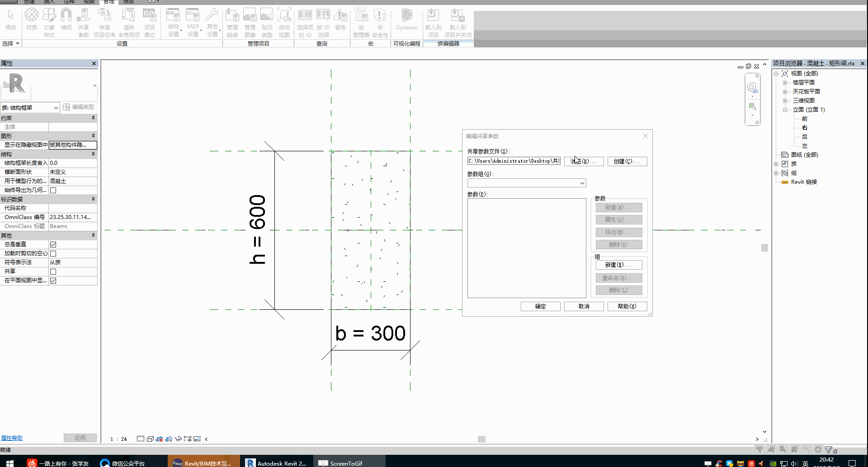The width and height of the screenshot is (868, 467).
Task: Click 创建(C)... button in dialog
Action: tap(627, 161)
